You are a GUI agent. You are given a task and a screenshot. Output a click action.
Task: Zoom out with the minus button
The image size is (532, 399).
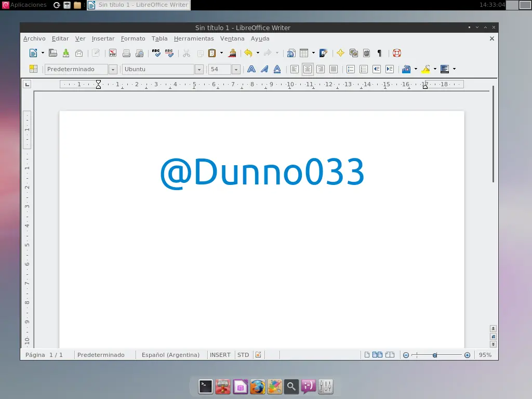coord(406,355)
